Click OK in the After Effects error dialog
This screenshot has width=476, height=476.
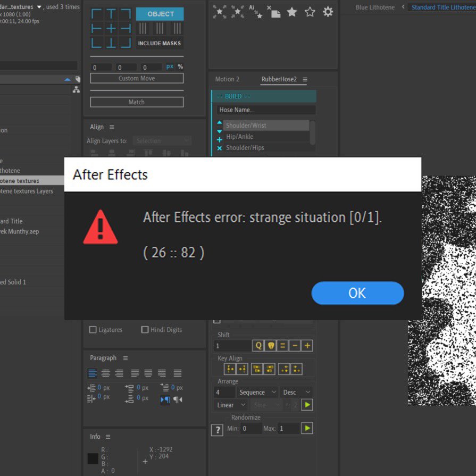tap(357, 293)
